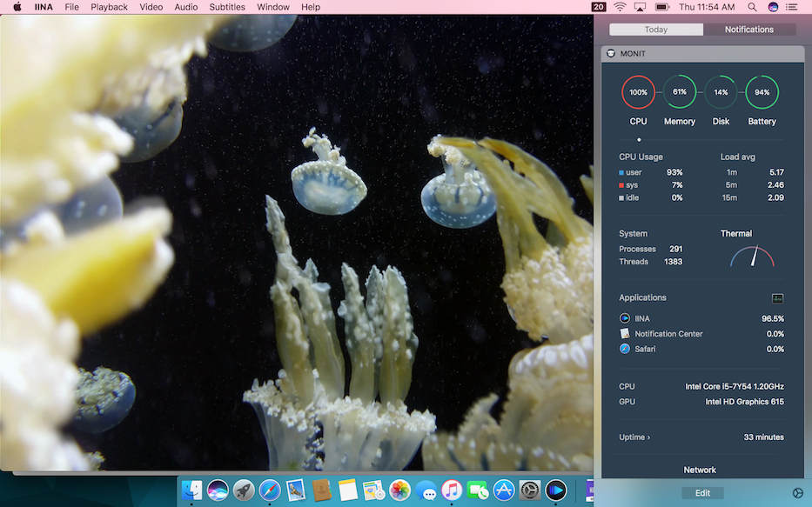This screenshot has width=812, height=507.
Task: Launch App Store from the Dock
Action: (503, 490)
